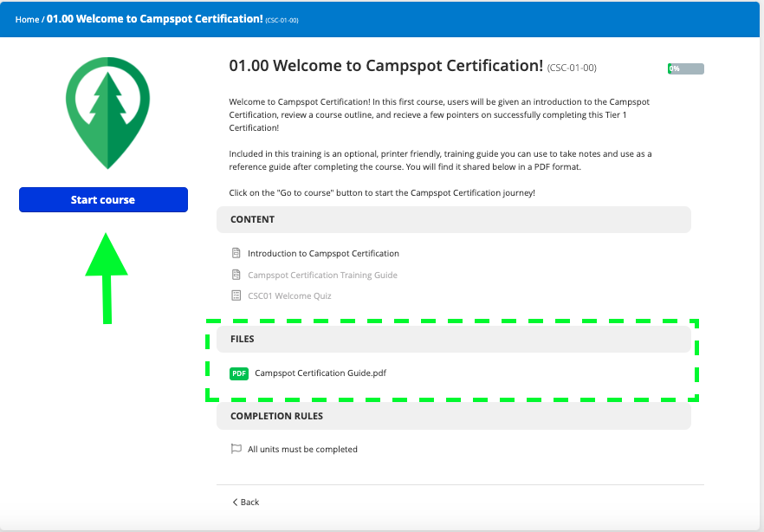
Task: Click the green PDF badge icon
Action: [238, 373]
